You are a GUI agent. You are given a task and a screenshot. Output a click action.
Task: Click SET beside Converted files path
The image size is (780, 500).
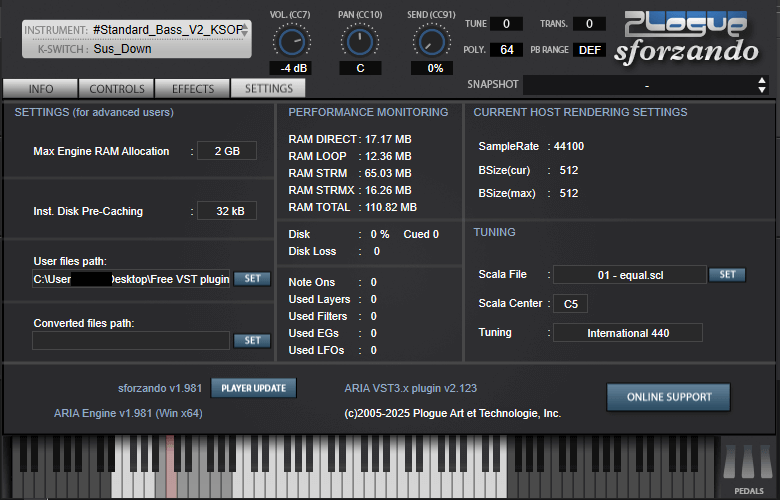tap(252, 340)
